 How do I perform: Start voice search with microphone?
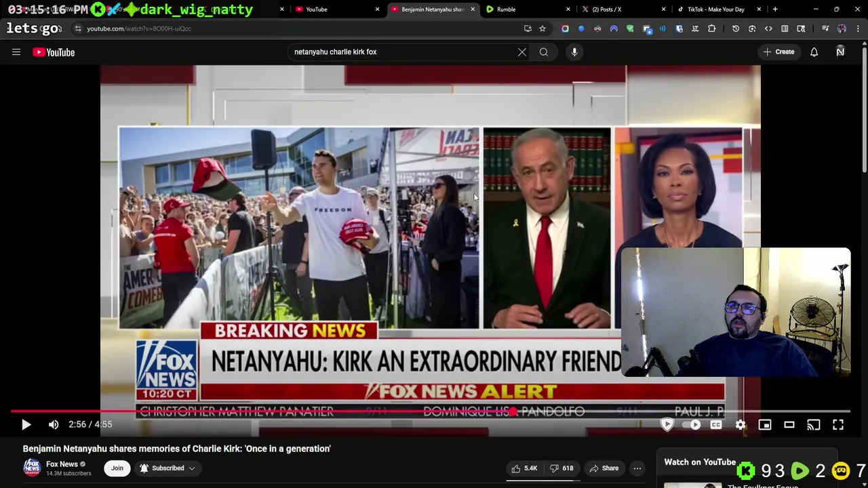click(574, 52)
